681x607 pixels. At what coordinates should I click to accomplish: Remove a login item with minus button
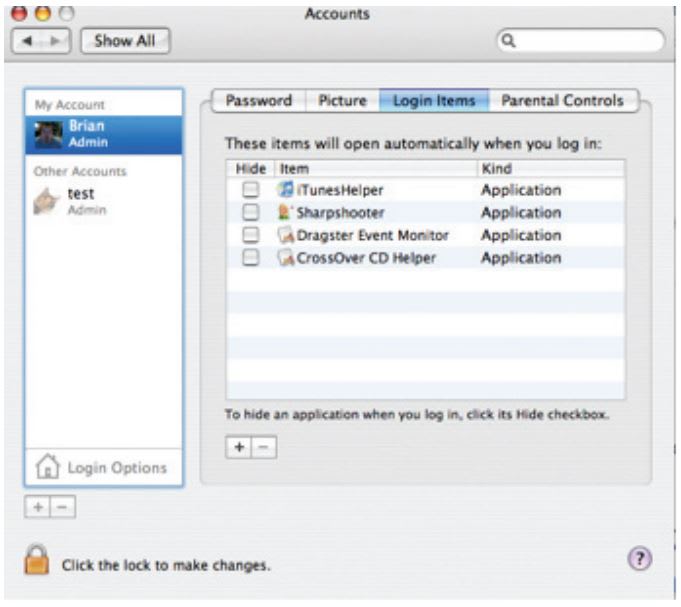point(264,447)
